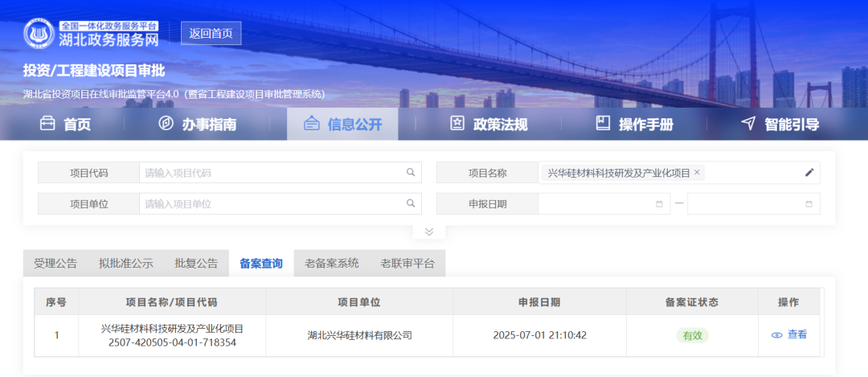Click the paper plane icon beside 智能引导
The width and height of the screenshot is (868, 377).
748,123
